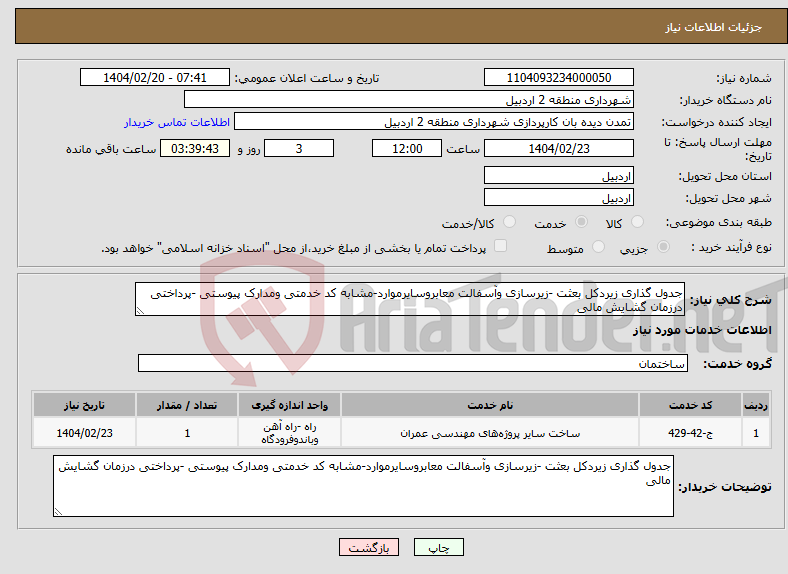Click the delivery province field اردبیل
This screenshot has height=574, width=788.
558,175
